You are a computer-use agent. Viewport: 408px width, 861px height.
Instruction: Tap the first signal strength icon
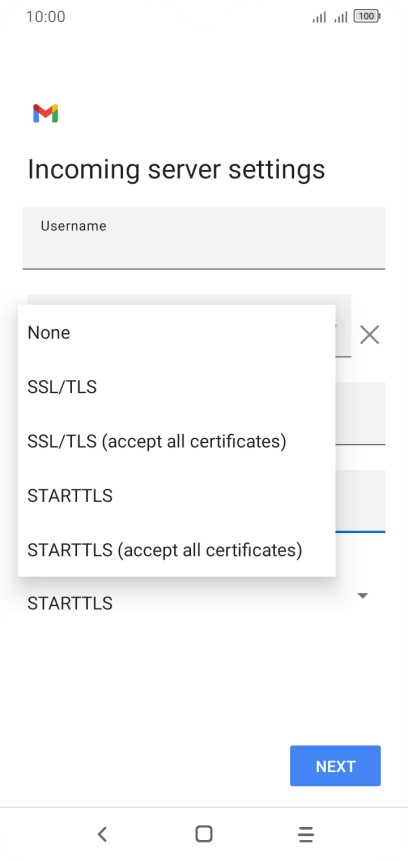pyautogui.click(x=319, y=18)
